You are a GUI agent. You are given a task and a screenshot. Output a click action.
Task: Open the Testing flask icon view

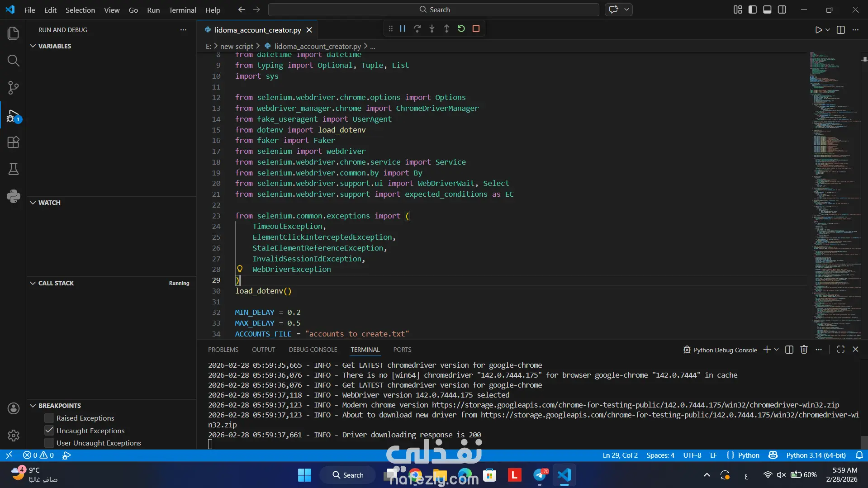[x=14, y=169]
